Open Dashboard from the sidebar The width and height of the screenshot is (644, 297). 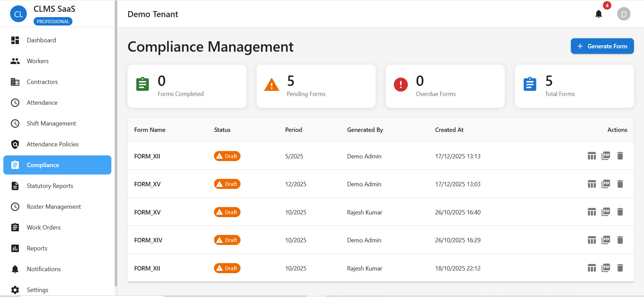click(41, 40)
